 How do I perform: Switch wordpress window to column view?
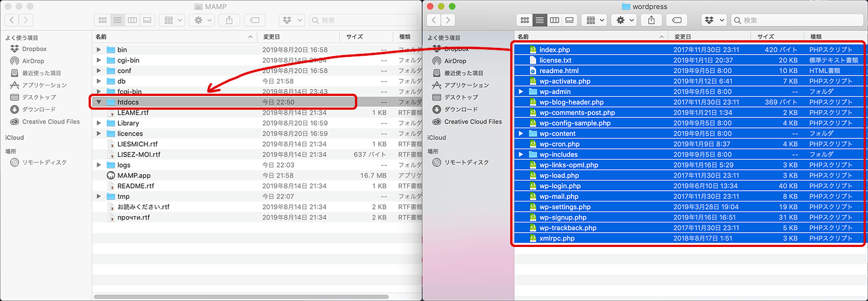(x=554, y=20)
